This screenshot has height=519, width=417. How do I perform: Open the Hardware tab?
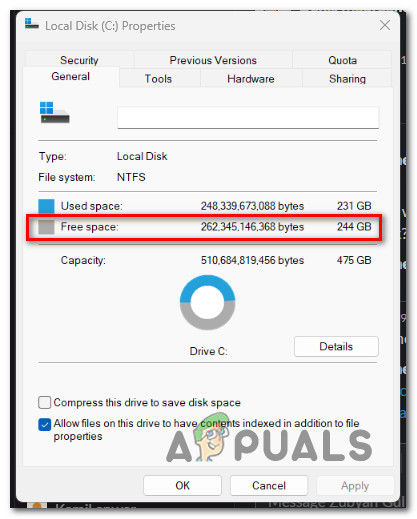(x=251, y=79)
